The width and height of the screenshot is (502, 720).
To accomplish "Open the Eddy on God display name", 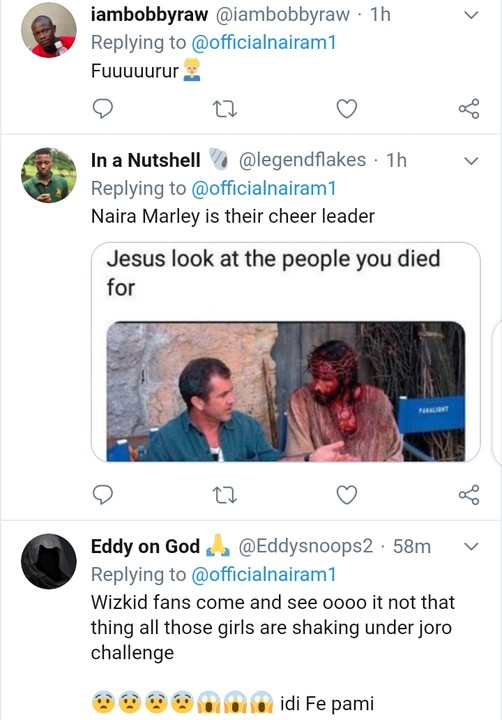I will (145, 546).
